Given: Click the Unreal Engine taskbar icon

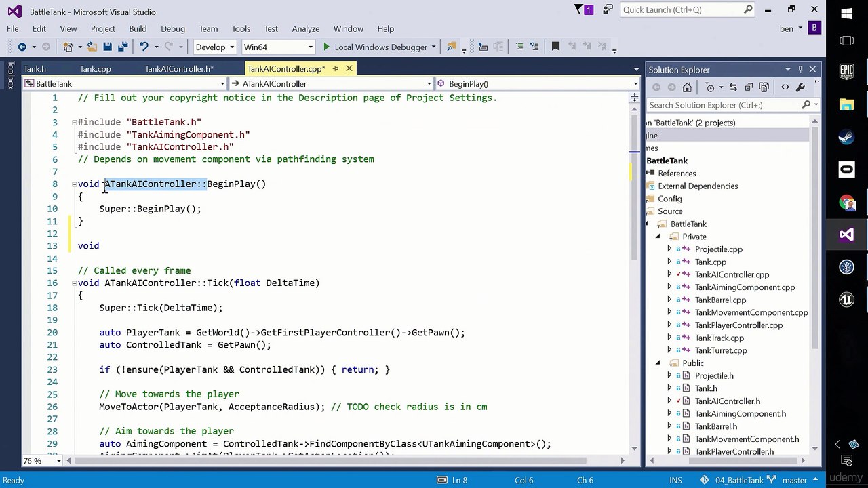Looking at the screenshot, I should pos(846,300).
